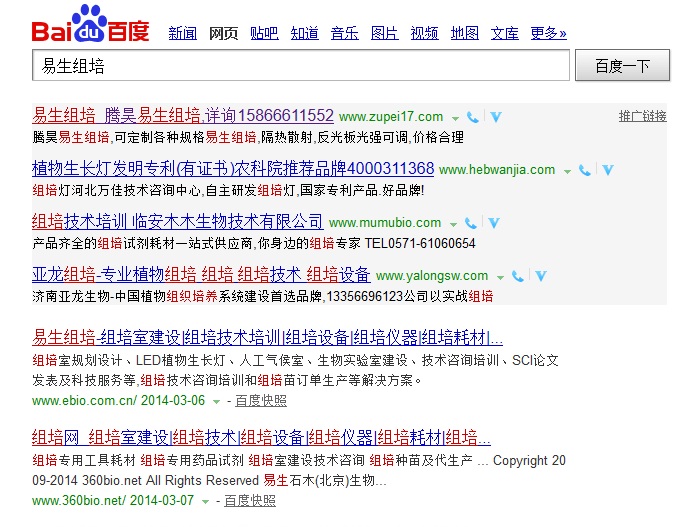The image size is (691, 527).
Task: Click V badge icon next to www.hebwanjia.com
Action: (608, 170)
